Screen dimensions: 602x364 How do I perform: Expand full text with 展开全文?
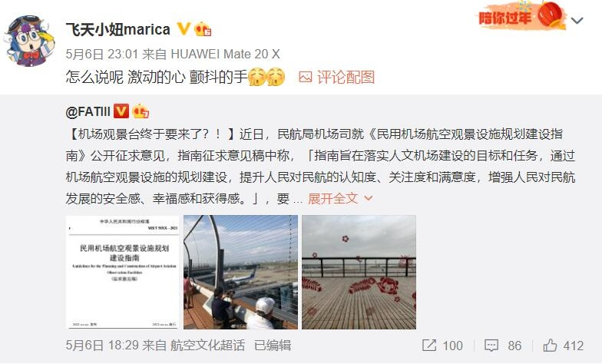(x=333, y=198)
